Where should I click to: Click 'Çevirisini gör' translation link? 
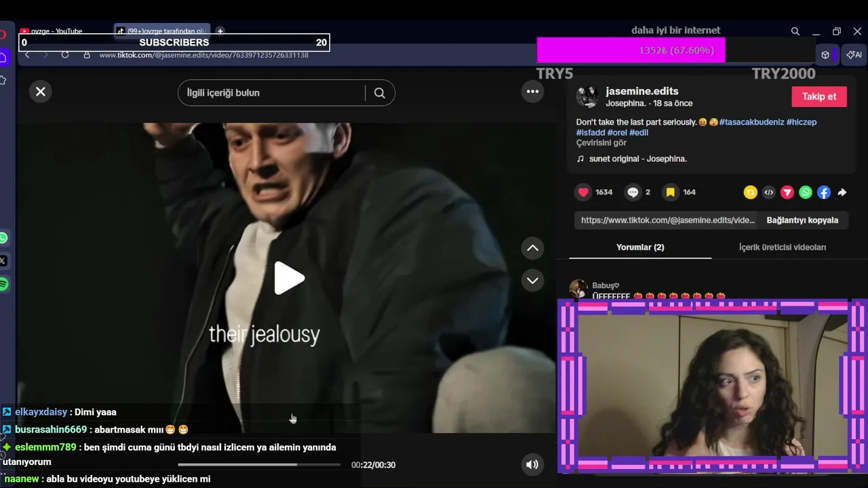pos(601,143)
